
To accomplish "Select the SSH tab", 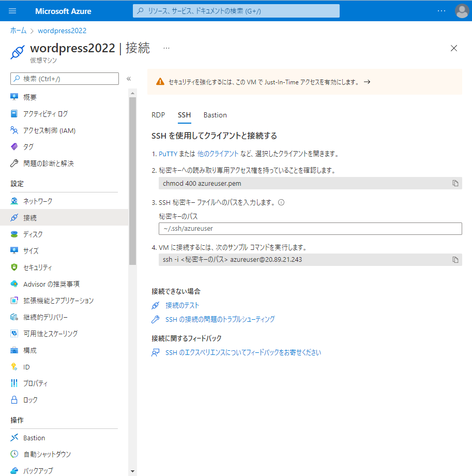I will tap(184, 115).
